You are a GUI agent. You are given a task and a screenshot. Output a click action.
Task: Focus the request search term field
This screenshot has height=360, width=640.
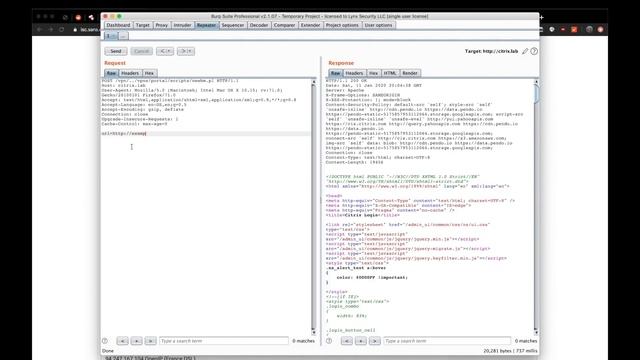(224, 341)
